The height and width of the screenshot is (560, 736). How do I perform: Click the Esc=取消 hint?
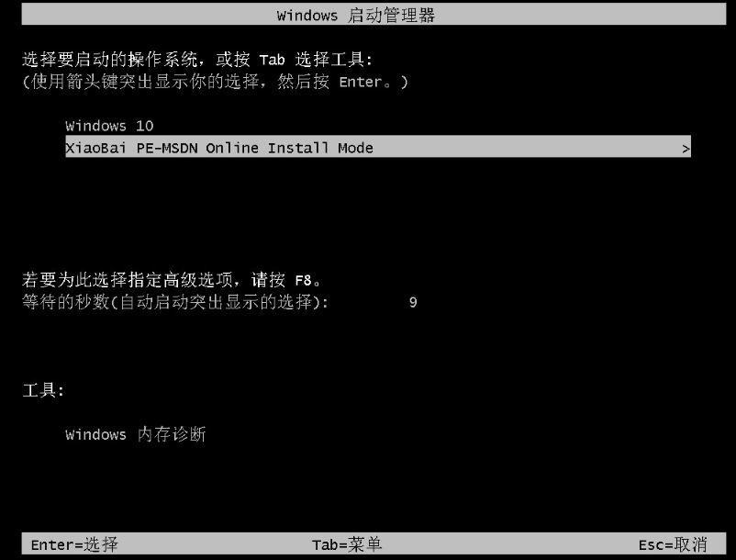[673, 544]
